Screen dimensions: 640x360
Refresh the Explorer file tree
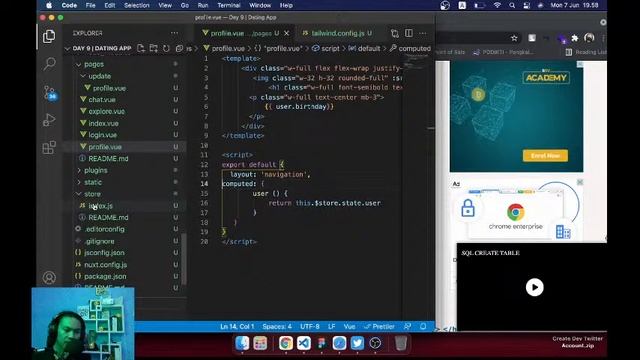point(166,48)
